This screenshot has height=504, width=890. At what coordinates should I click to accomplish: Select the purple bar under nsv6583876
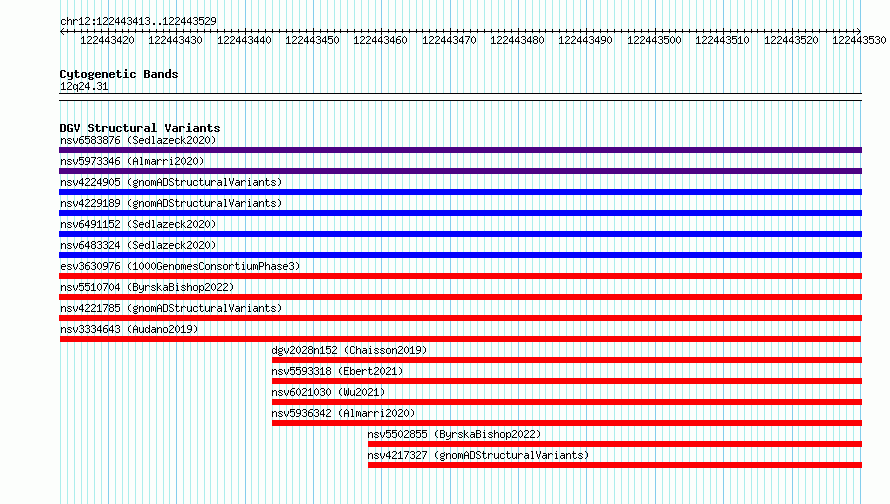pyautogui.click(x=460, y=150)
